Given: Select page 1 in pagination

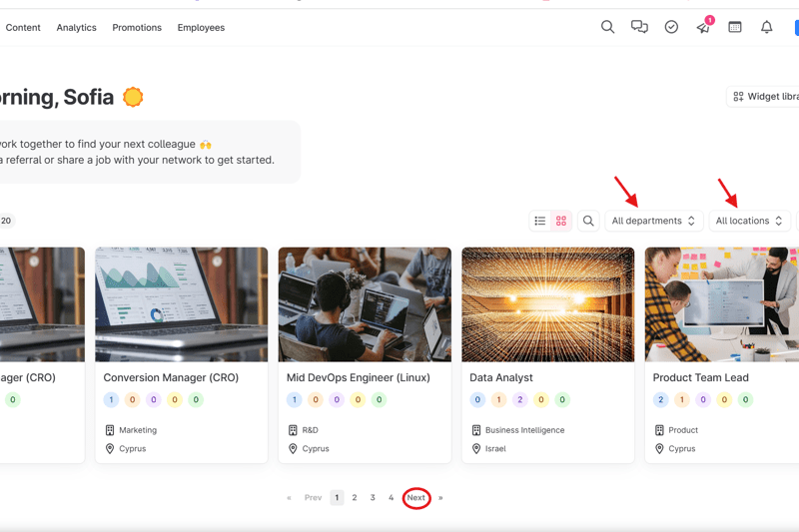Looking at the screenshot, I should [x=337, y=497].
